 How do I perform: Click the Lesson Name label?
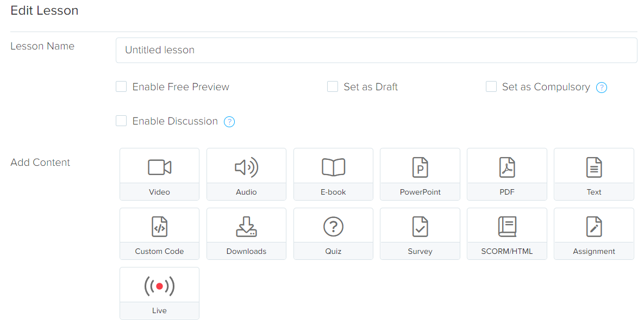(x=42, y=46)
